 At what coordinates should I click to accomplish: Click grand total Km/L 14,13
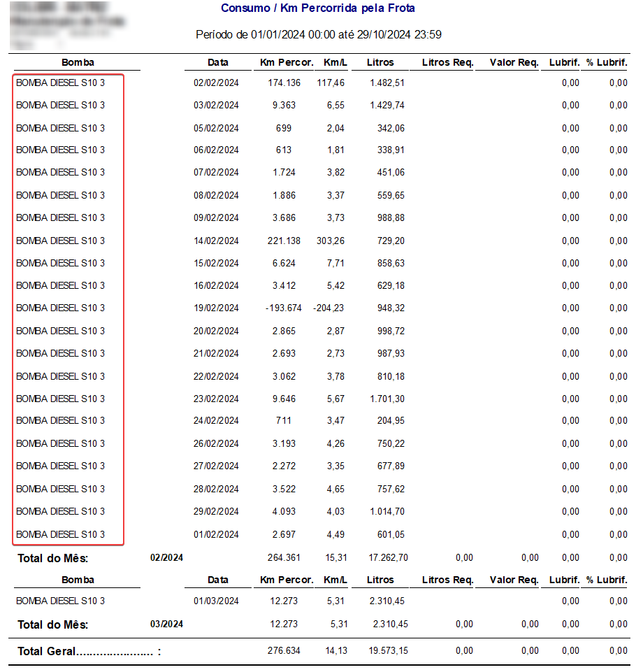click(x=336, y=651)
